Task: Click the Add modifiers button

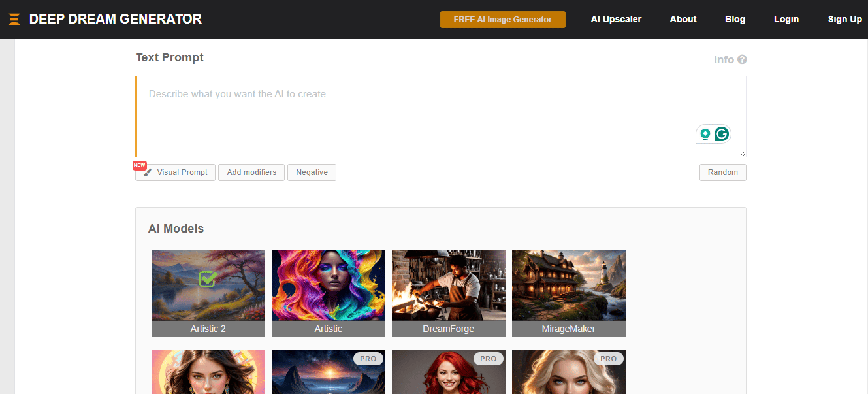Action: tap(251, 172)
